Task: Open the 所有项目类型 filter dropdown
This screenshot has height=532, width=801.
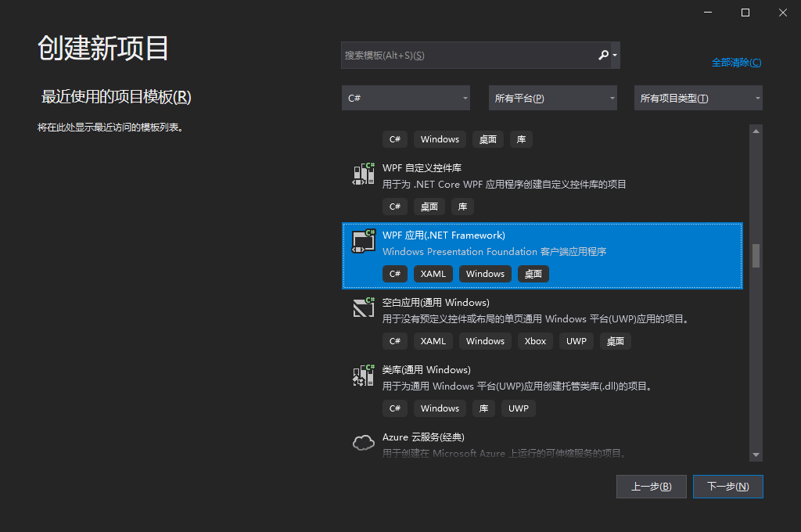Action: click(x=699, y=98)
